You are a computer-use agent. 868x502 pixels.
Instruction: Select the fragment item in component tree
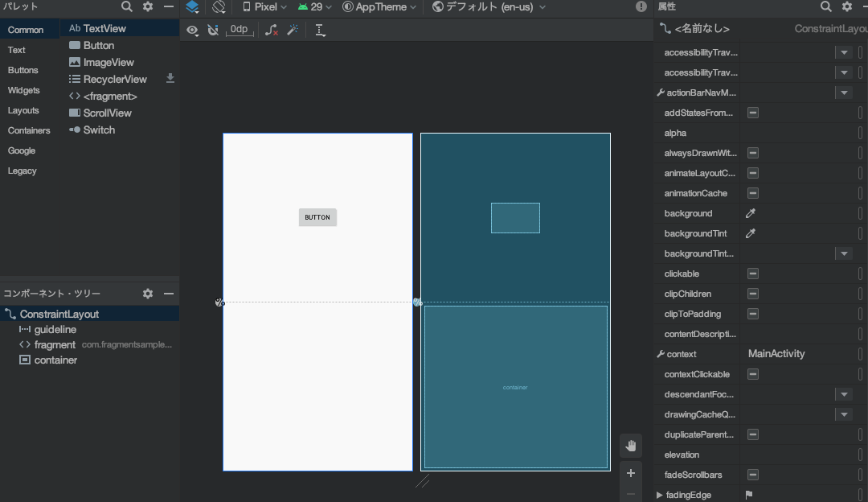pos(55,344)
